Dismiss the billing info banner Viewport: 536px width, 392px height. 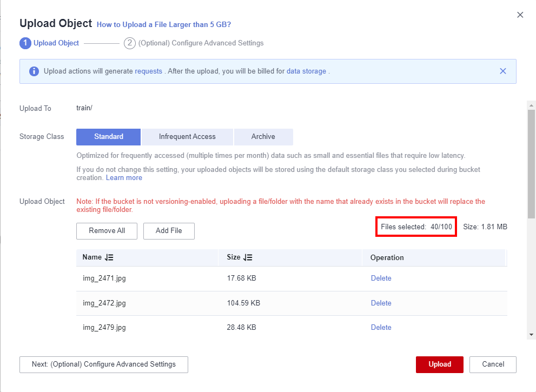[502, 71]
